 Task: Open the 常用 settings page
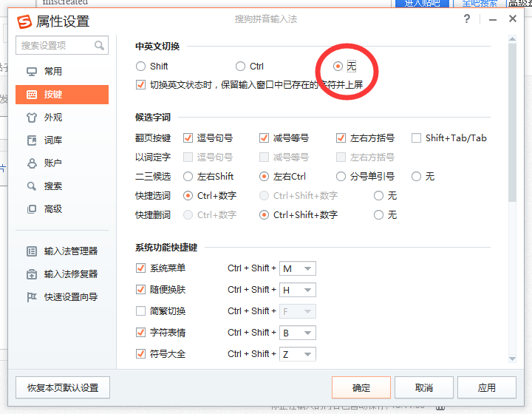point(62,72)
